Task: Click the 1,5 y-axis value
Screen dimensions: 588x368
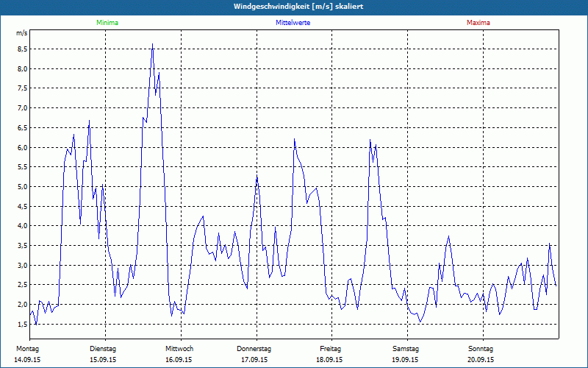Action: coord(21,324)
